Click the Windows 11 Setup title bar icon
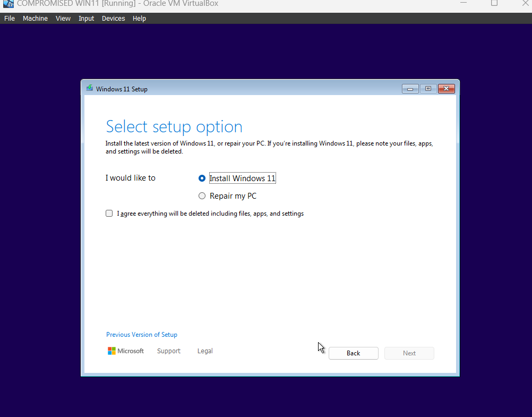Viewport: 532px width, 417px height. click(x=90, y=88)
